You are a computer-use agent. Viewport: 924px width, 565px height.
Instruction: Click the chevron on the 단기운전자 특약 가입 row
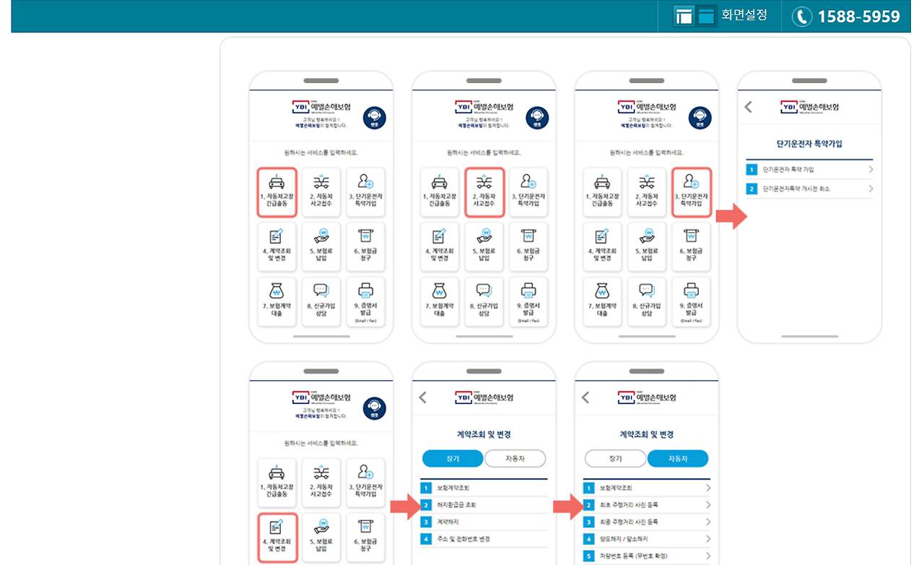(x=871, y=170)
